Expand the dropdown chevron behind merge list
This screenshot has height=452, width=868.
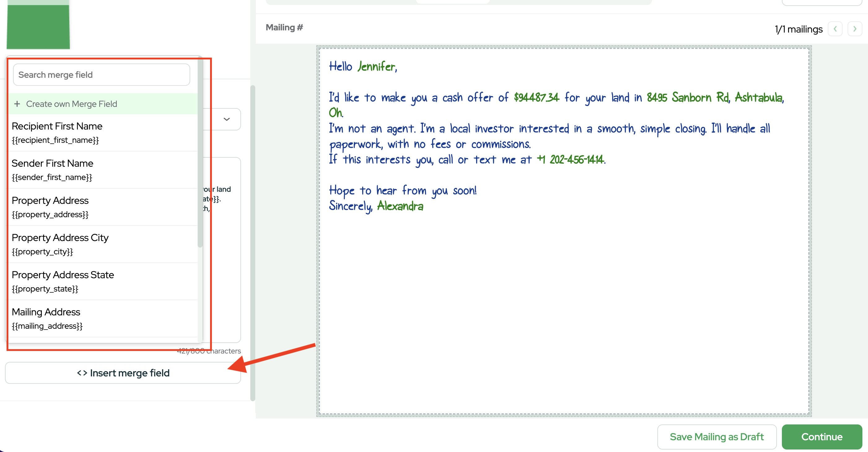(x=227, y=119)
